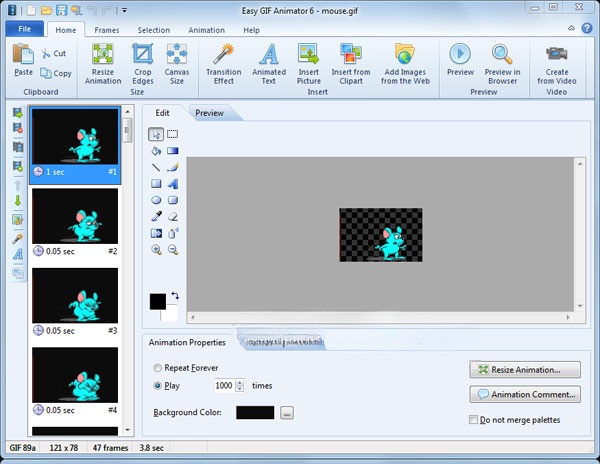This screenshot has width=600, height=464.
Task: Click the black foreground color swatch
Action: tap(158, 301)
